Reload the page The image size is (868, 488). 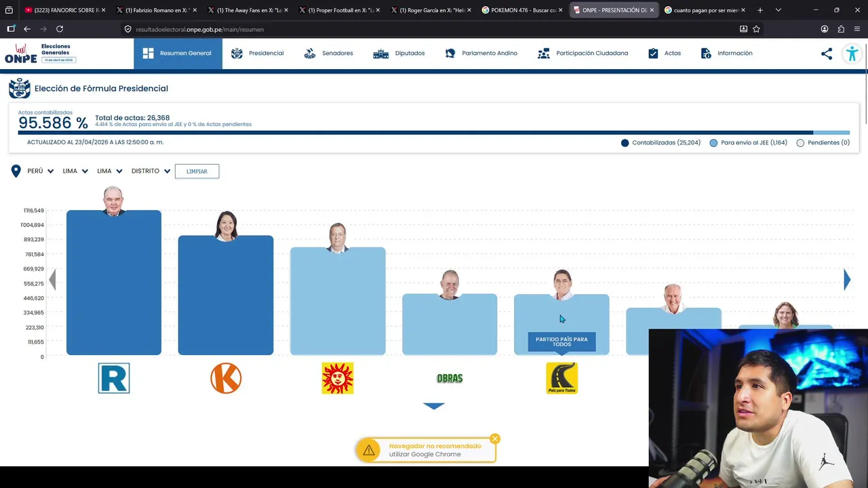tap(60, 29)
